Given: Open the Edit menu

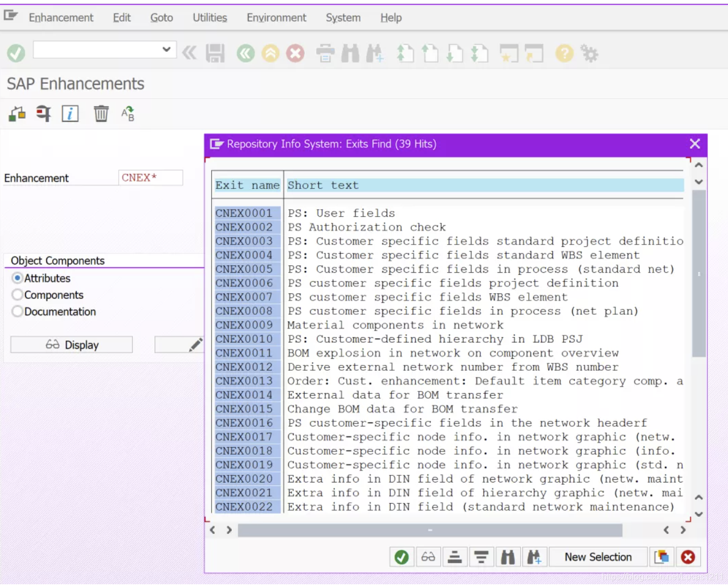Looking at the screenshot, I should click(x=122, y=17).
